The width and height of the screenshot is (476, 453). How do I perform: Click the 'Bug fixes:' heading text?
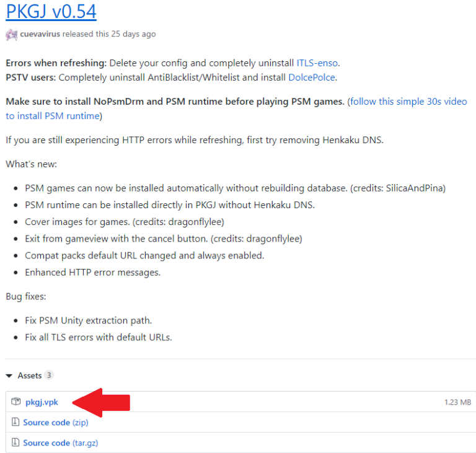tap(26, 297)
